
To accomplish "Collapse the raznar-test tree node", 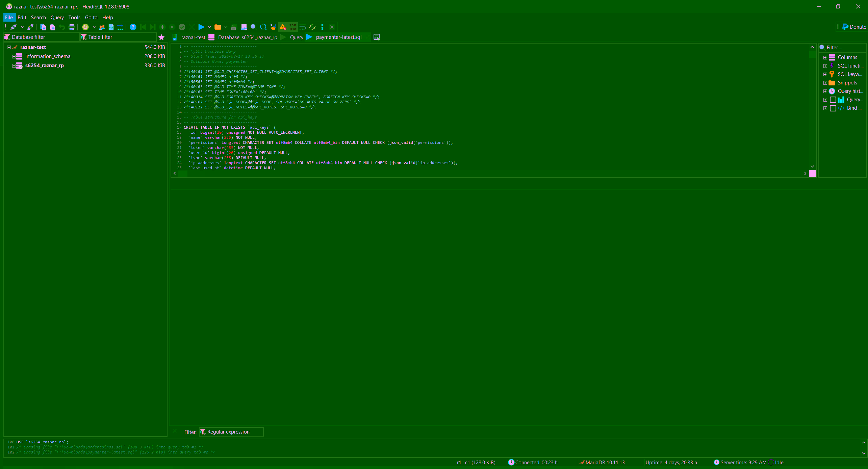I will pos(9,47).
